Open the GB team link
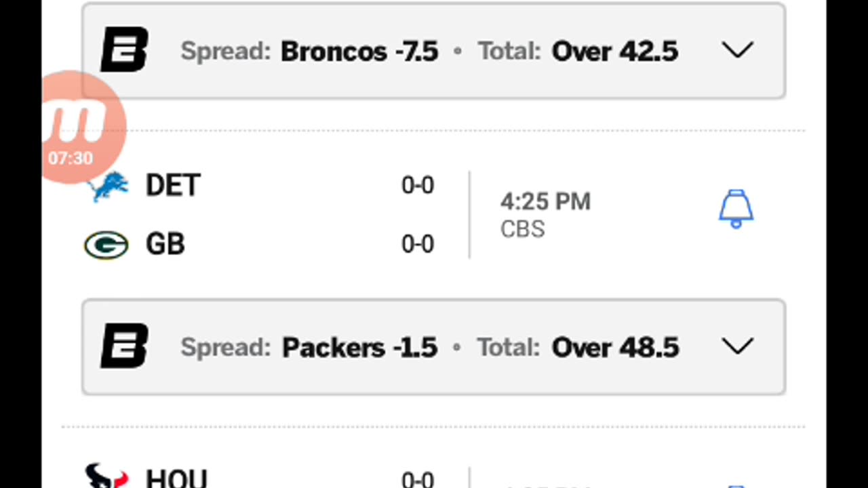 coord(165,244)
